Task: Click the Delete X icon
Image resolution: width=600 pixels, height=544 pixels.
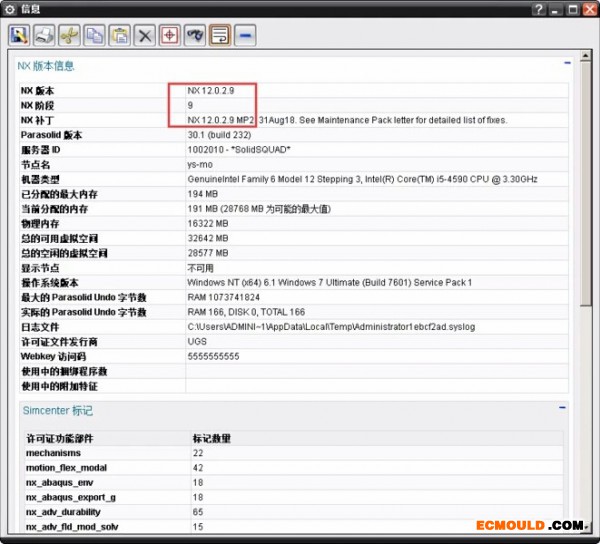Action: tap(145, 36)
